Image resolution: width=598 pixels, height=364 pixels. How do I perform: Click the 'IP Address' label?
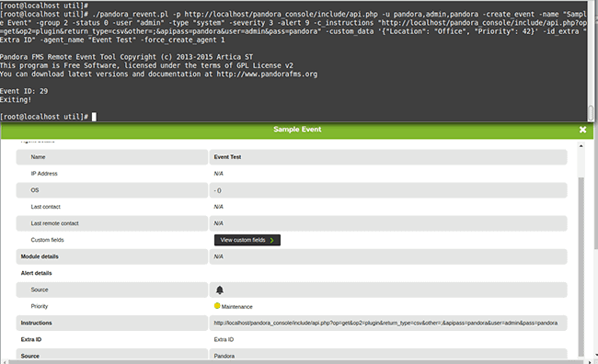click(44, 174)
